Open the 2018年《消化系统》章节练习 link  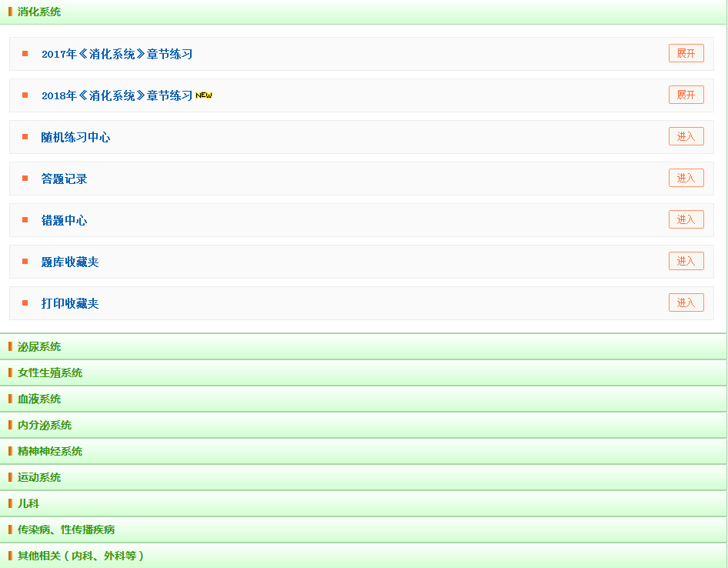click(x=117, y=95)
